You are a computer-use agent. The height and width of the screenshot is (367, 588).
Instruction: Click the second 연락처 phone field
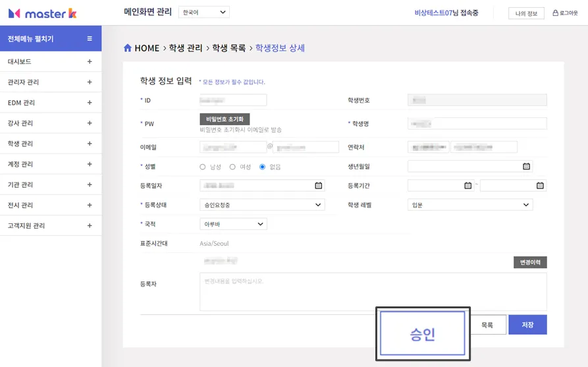coord(484,147)
